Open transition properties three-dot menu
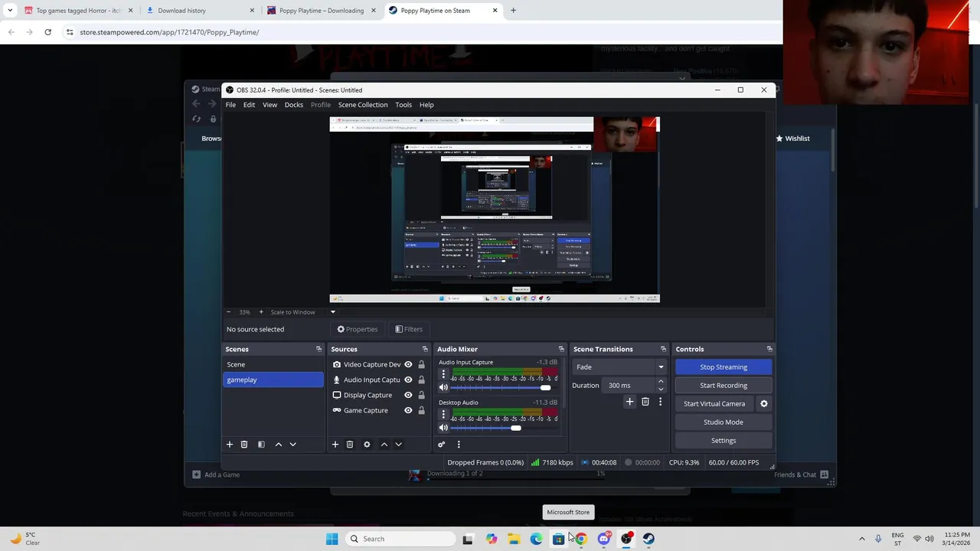The height and width of the screenshot is (551, 980). click(x=660, y=402)
